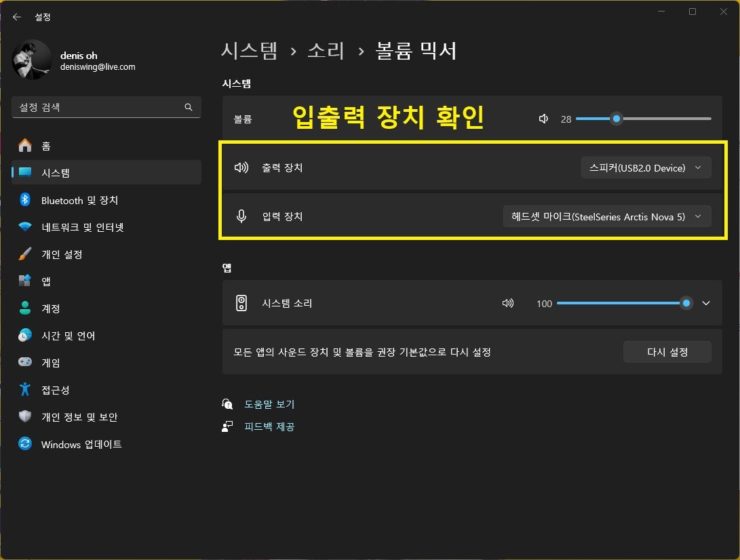
Task: Mute system volume via speaker icon
Action: (x=544, y=119)
